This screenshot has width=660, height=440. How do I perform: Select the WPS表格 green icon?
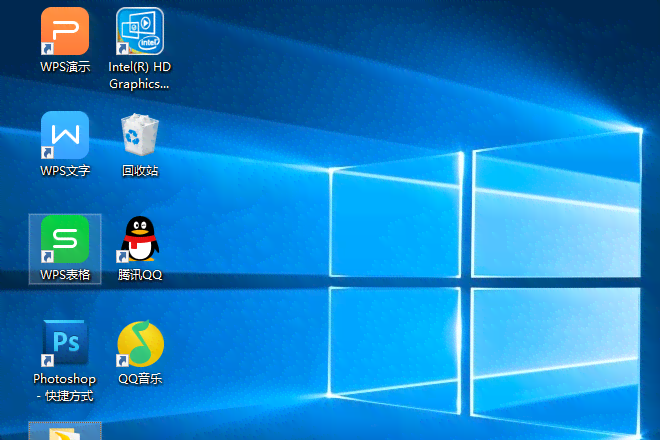(65, 239)
